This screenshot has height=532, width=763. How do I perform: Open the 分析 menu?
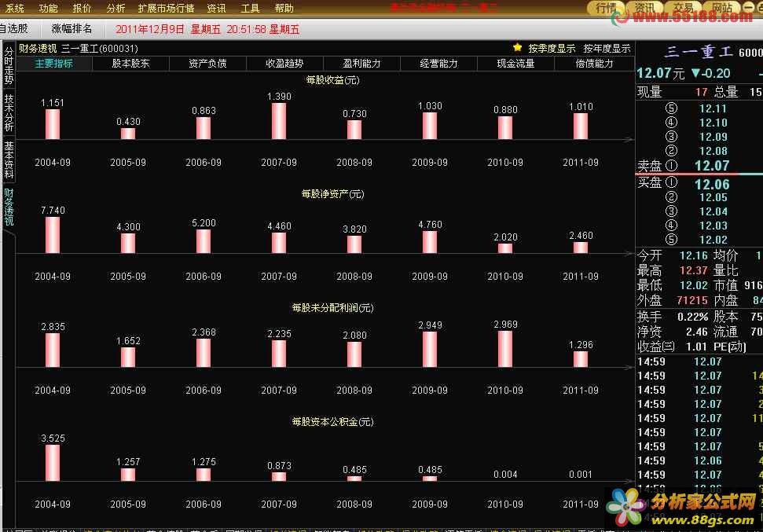pos(116,8)
